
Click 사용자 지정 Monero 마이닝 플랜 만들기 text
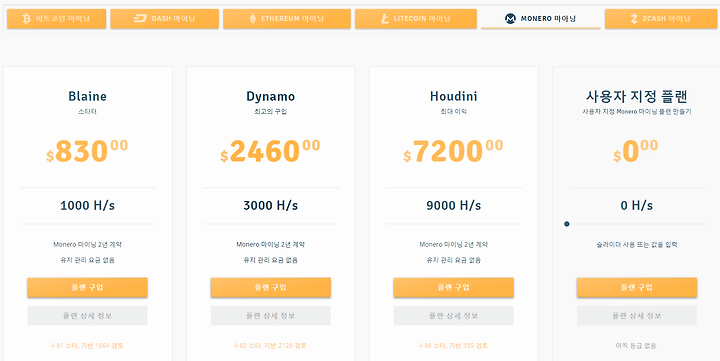636,112
